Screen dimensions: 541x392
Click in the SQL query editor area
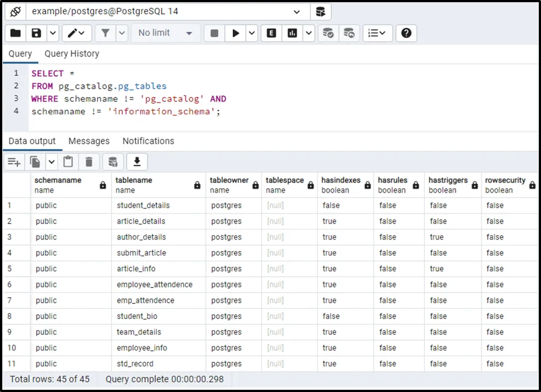(x=330, y=99)
